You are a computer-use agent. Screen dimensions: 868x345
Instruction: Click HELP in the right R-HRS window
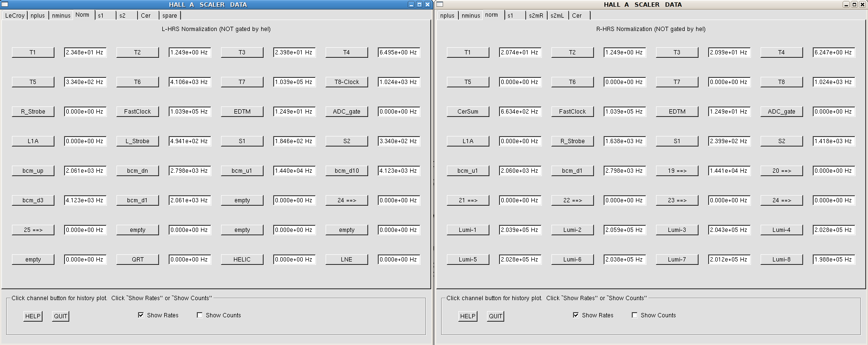pos(468,316)
